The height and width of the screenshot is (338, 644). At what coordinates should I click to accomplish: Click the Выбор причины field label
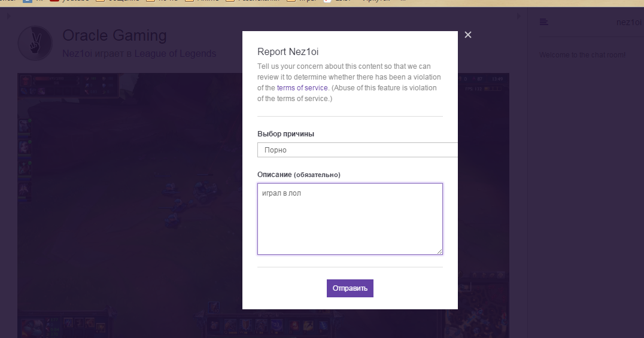[x=285, y=134]
